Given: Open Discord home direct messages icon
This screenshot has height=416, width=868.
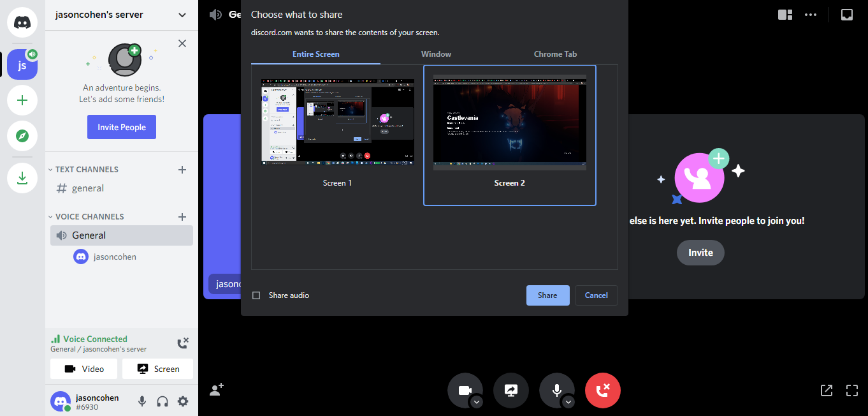Looking at the screenshot, I should tap(22, 22).
